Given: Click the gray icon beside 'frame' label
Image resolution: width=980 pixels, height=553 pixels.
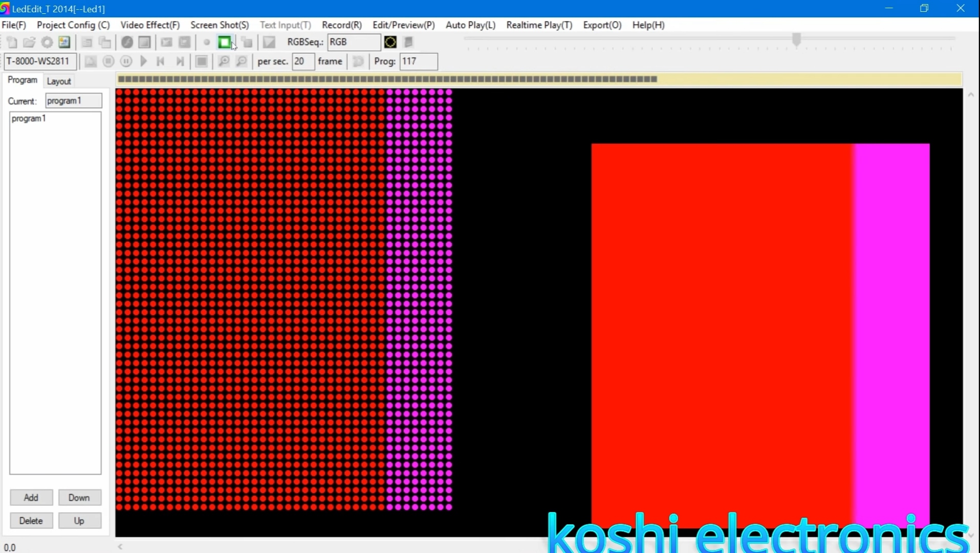Looking at the screenshot, I should (358, 61).
